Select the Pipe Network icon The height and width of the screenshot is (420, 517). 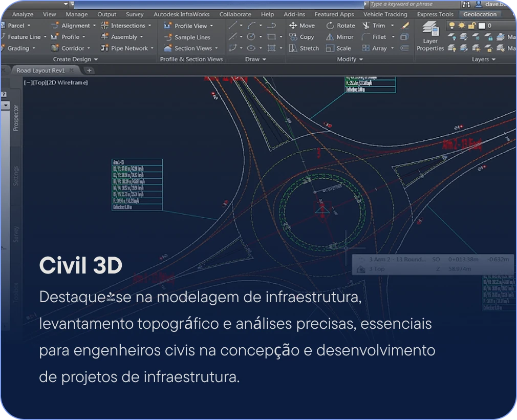(104, 48)
